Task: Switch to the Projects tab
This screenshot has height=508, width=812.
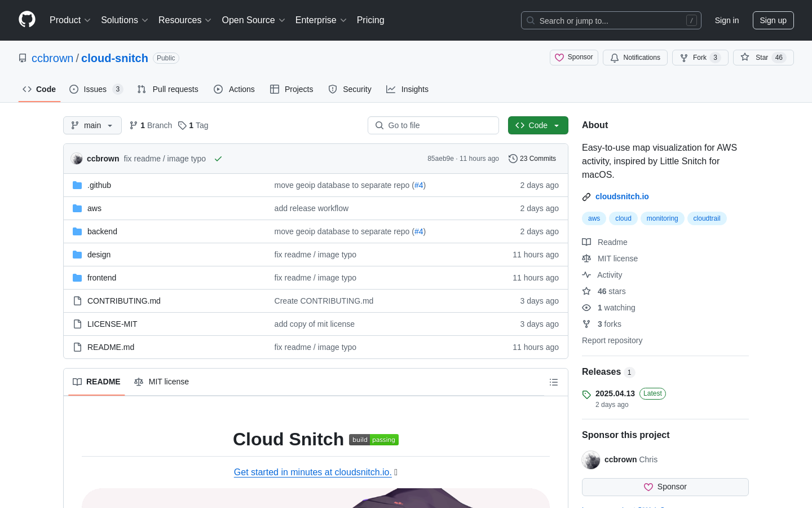Action: tap(292, 89)
